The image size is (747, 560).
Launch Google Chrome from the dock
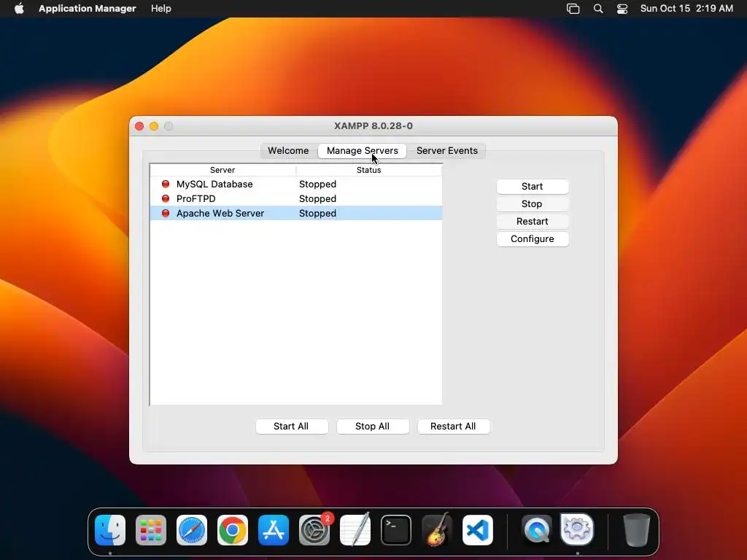[233, 530]
